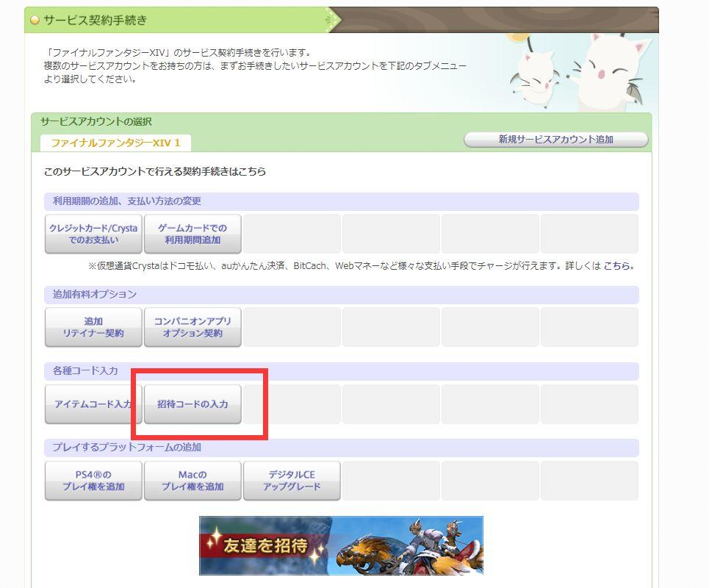The width and height of the screenshot is (709, 588).
Task: Click the サービス契約手続き page heading
Action: (x=95, y=20)
